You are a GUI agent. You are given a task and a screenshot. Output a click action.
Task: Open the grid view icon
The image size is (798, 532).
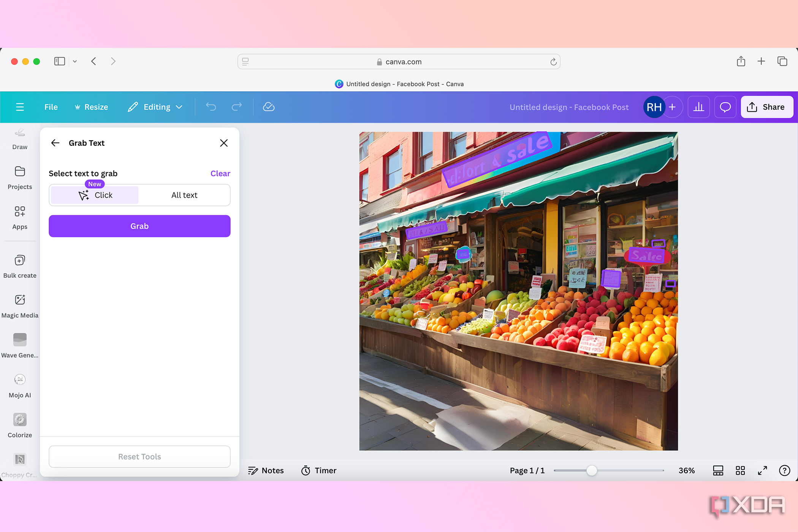coord(740,470)
